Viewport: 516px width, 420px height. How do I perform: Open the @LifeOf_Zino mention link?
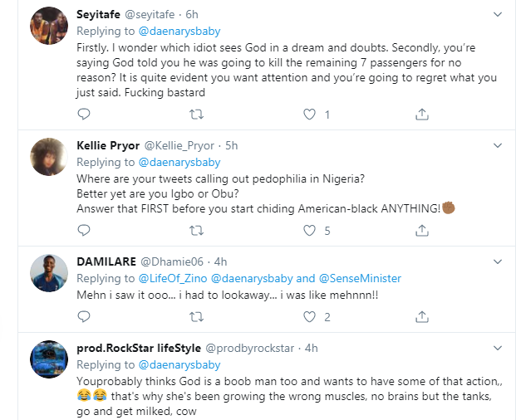point(177,277)
